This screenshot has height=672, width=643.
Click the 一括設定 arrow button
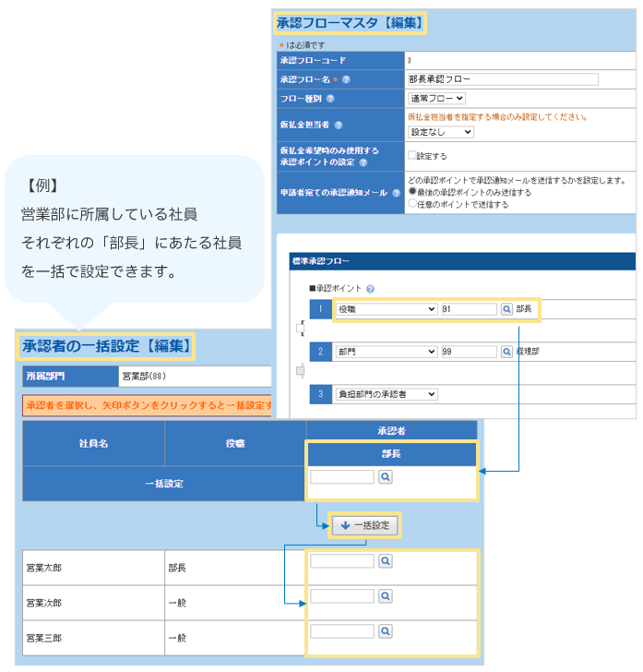click(365, 525)
